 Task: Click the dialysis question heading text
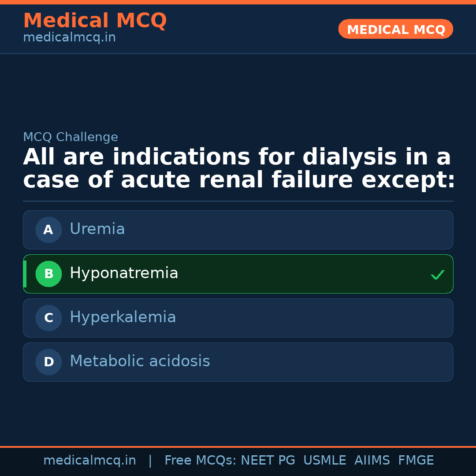[238, 169]
